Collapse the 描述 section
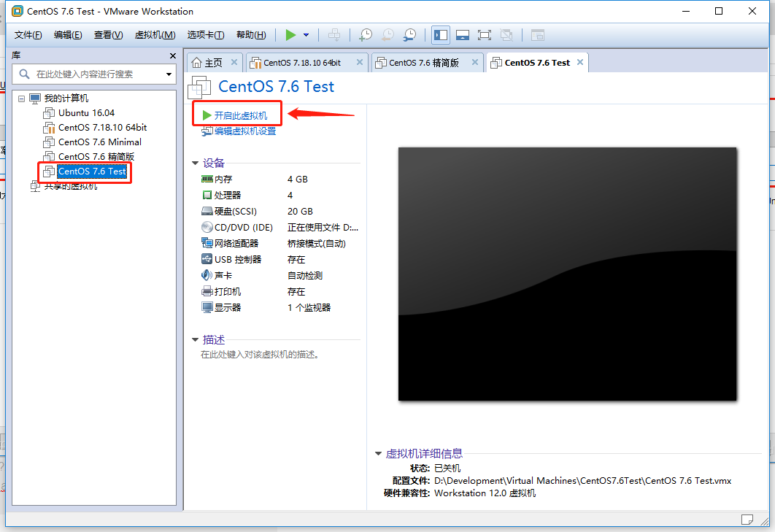 click(x=196, y=339)
